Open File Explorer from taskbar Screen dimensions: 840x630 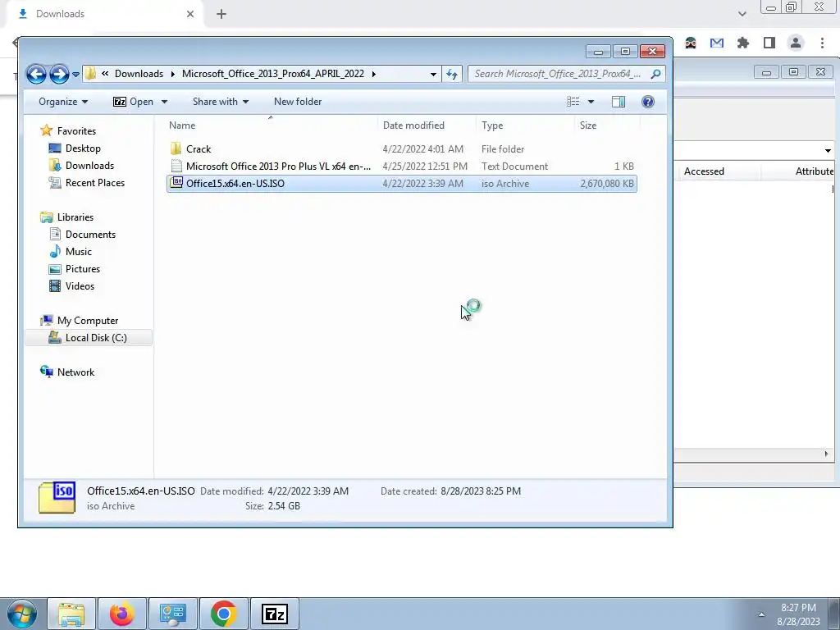coord(71,614)
